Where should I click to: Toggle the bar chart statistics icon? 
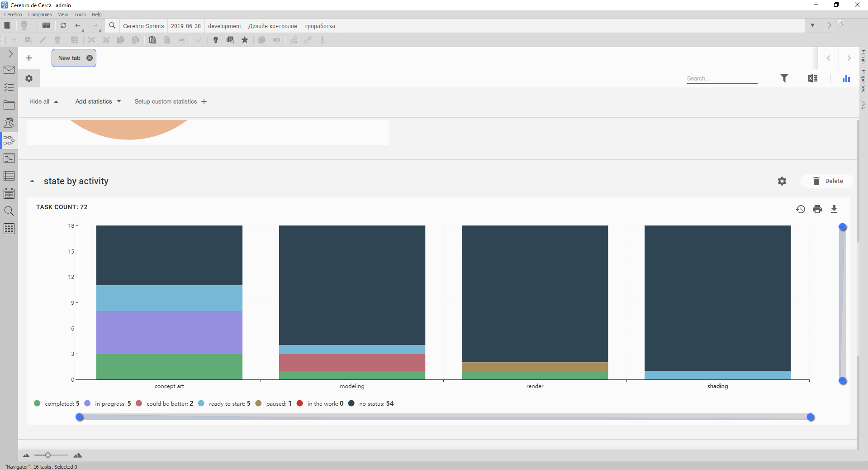pyautogui.click(x=846, y=78)
